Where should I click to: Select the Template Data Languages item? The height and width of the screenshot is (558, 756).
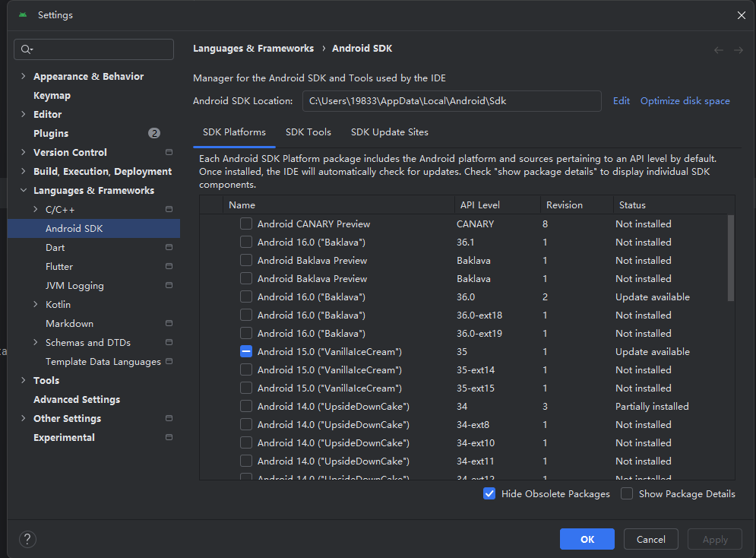coord(103,361)
